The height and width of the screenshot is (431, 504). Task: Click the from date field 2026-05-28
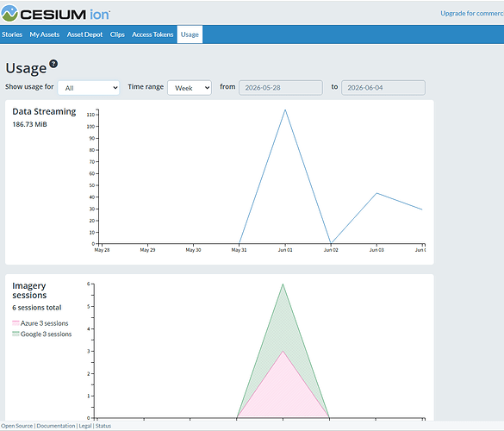(281, 88)
